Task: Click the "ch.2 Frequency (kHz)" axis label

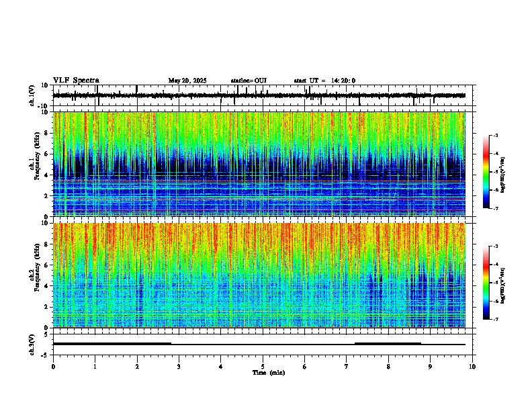Action: coord(35,267)
